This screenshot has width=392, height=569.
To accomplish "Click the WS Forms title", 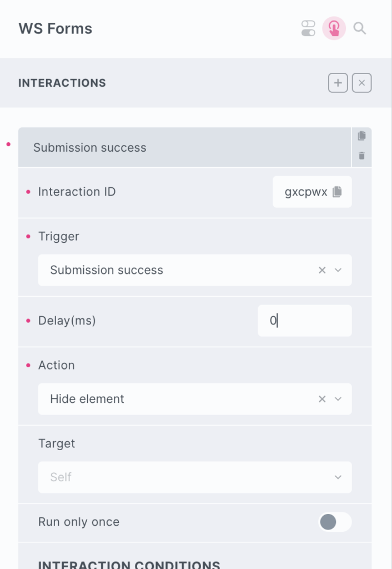I will coord(56,28).
